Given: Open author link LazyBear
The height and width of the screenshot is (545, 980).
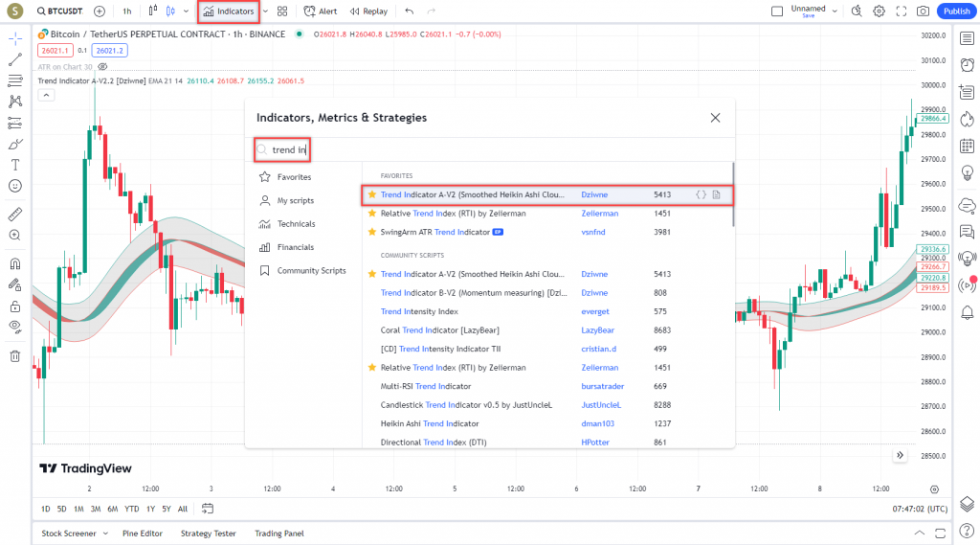Looking at the screenshot, I should click(599, 330).
